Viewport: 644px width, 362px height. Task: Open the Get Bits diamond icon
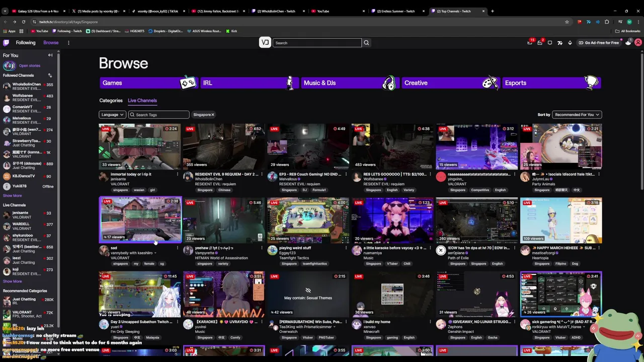(570, 43)
